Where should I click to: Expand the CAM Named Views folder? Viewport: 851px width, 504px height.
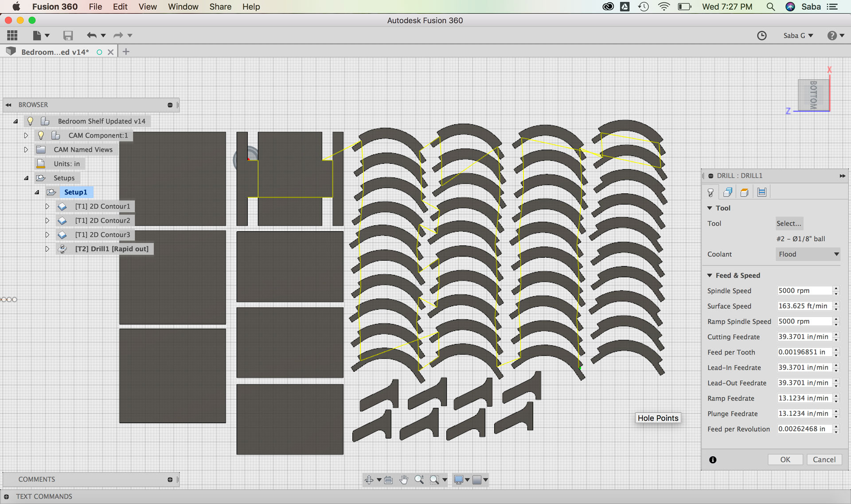[x=26, y=149]
